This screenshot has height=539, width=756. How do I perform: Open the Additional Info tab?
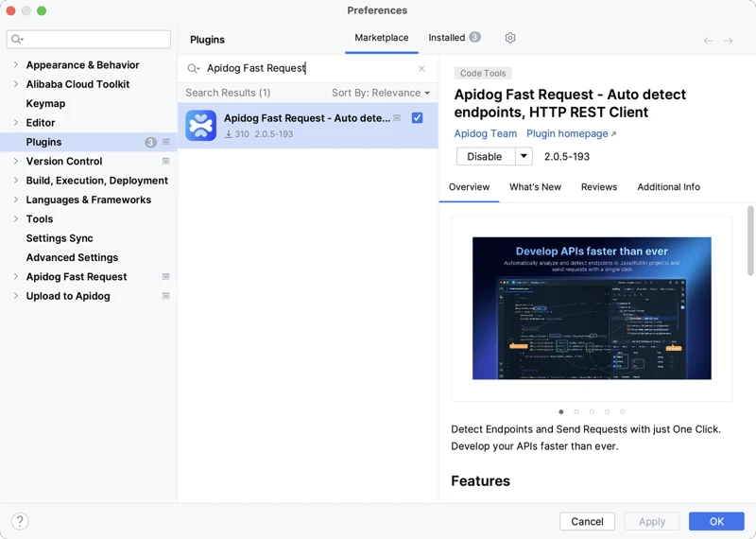point(669,187)
